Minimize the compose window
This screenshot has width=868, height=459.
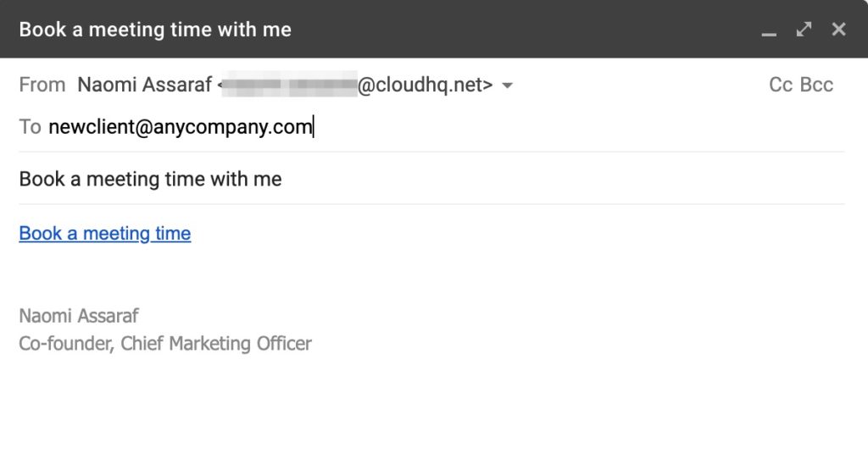click(x=768, y=30)
